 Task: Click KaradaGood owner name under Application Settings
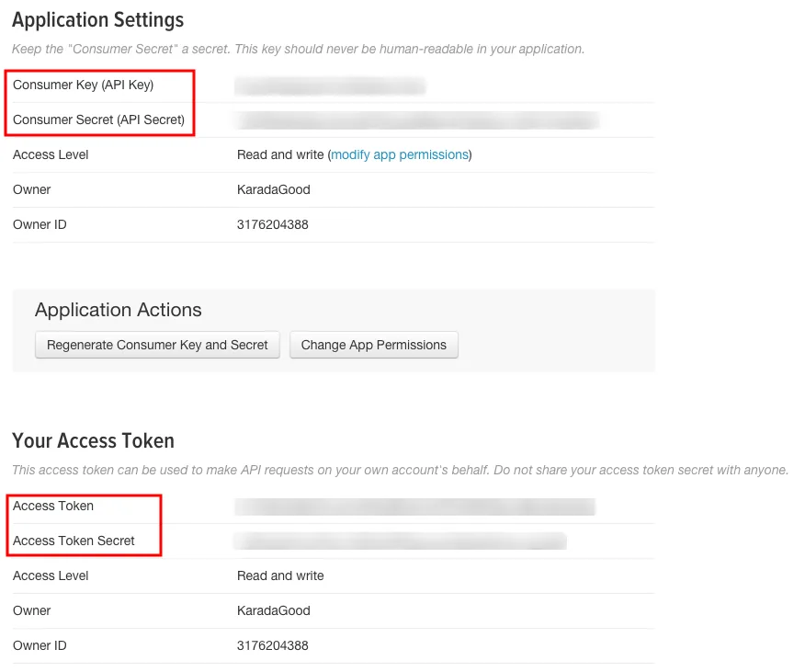coord(274,189)
